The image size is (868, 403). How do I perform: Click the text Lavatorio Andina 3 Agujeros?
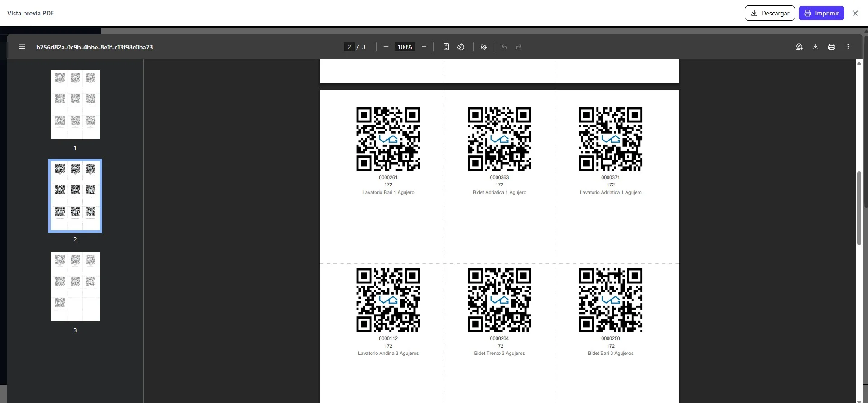click(388, 354)
